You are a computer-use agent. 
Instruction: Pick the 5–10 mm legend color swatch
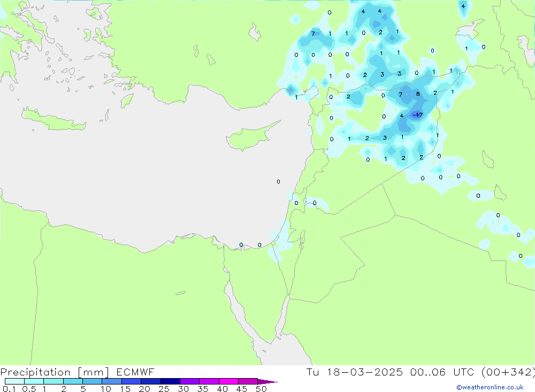(93, 381)
